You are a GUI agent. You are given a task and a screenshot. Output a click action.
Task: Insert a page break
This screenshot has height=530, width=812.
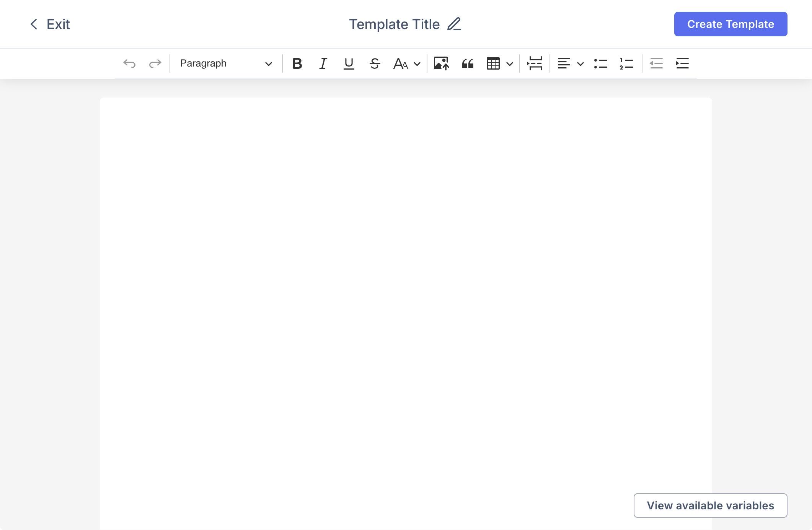(534, 63)
